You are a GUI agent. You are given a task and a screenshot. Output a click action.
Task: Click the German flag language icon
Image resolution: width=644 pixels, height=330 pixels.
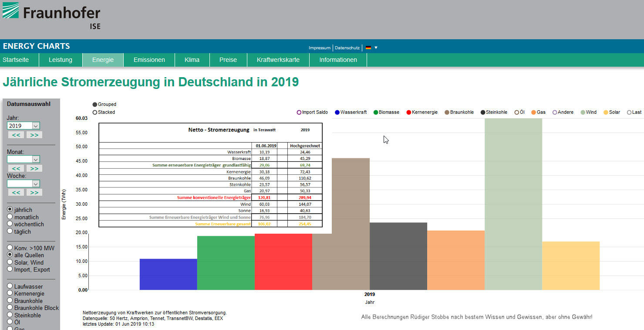click(368, 48)
